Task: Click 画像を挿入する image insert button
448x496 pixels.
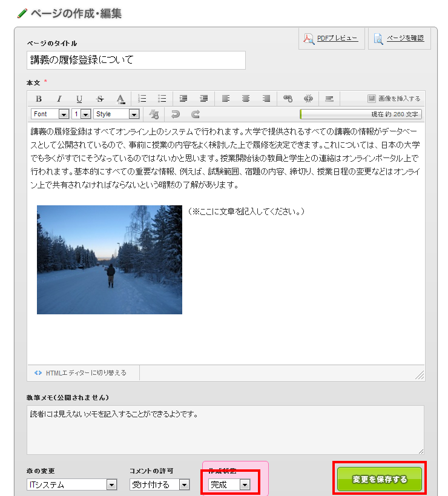Action: tap(394, 99)
